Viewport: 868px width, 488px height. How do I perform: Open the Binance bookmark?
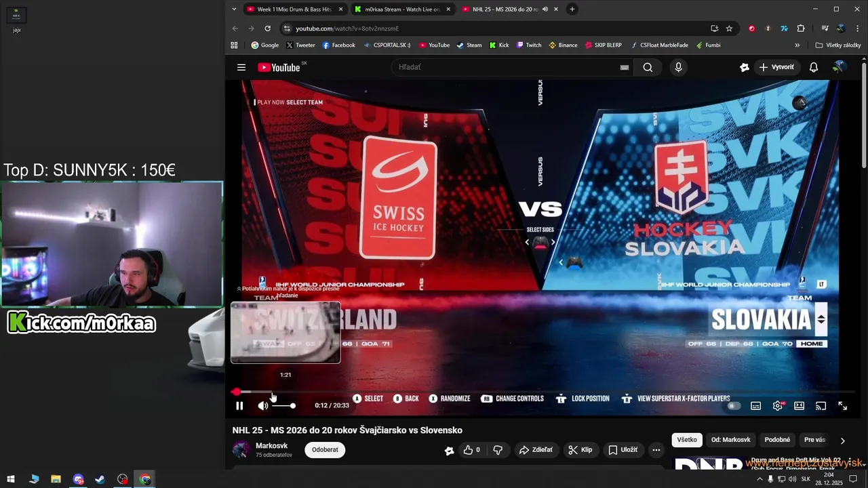564,45
